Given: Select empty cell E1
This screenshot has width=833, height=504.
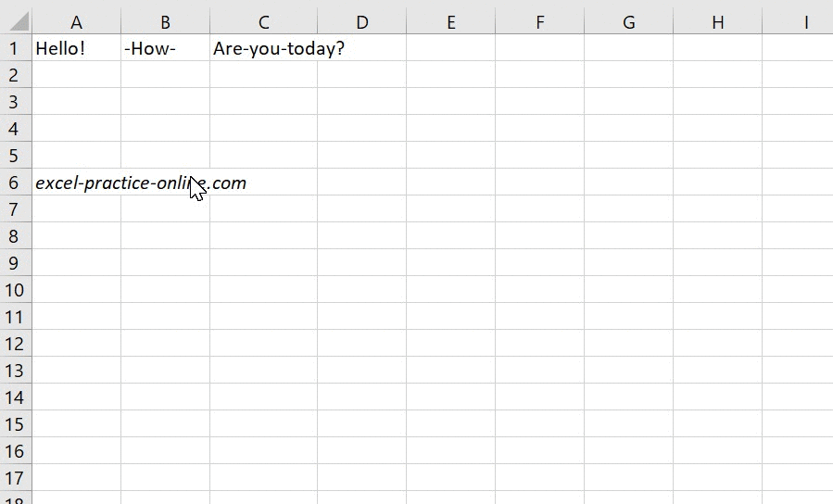Looking at the screenshot, I should [x=450, y=48].
